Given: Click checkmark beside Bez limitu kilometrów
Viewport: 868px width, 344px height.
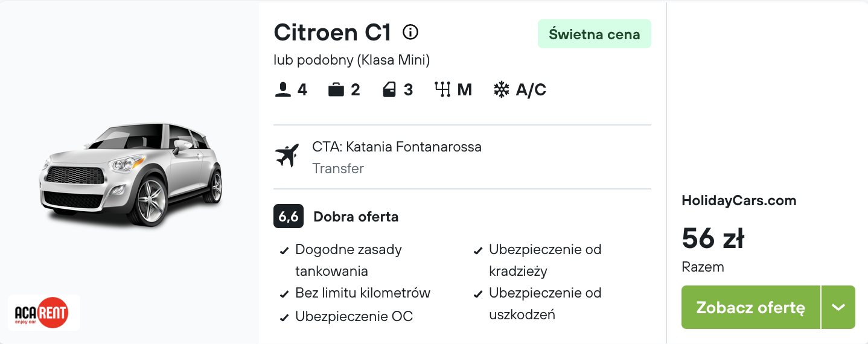Looking at the screenshot, I should [284, 295].
